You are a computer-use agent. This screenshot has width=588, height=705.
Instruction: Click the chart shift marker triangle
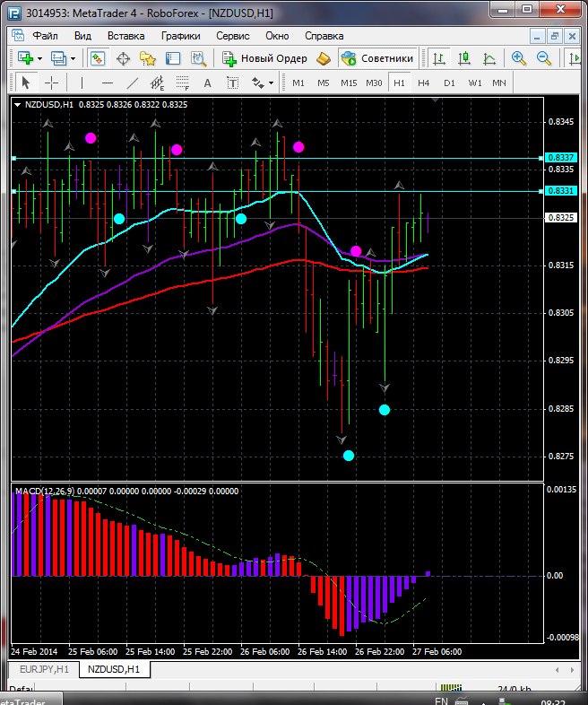click(435, 100)
